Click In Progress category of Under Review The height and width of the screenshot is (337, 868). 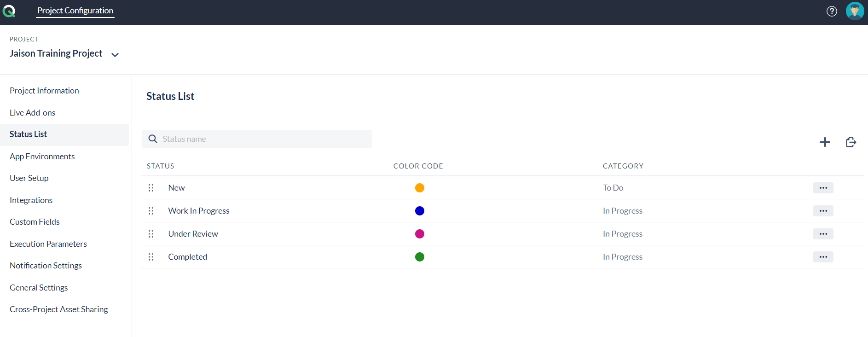623,234
